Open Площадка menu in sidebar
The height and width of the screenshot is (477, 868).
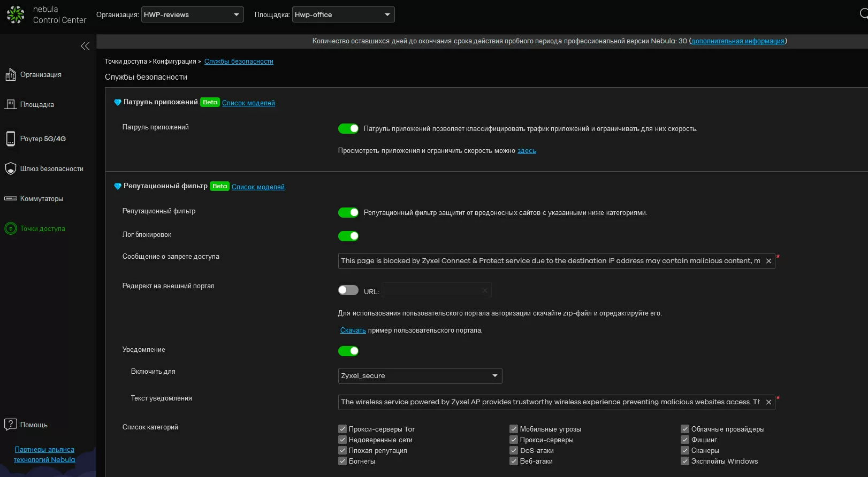[x=37, y=105]
